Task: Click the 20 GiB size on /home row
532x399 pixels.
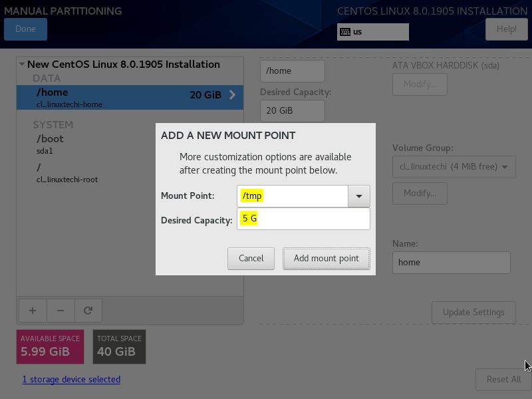Action: coord(205,94)
